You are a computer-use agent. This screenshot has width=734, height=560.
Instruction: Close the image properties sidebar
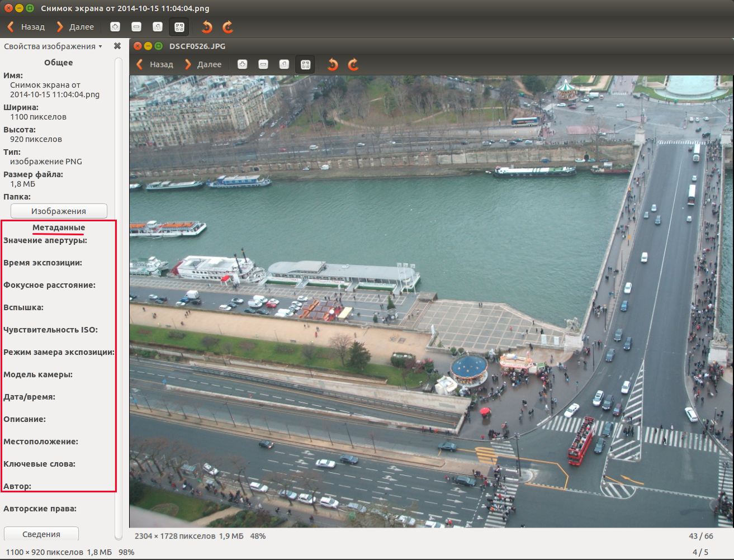click(117, 46)
